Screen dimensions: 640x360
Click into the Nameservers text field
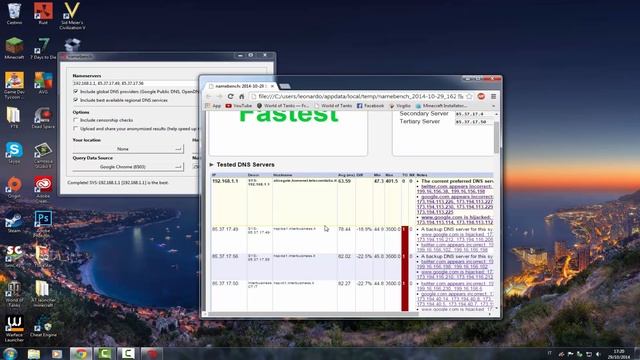tap(135, 83)
